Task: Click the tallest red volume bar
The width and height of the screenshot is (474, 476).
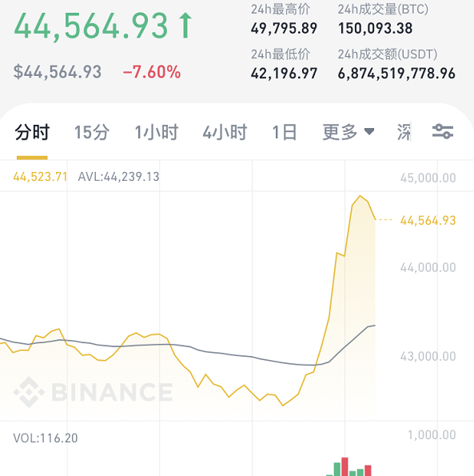Action: pyautogui.click(x=345, y=466)
